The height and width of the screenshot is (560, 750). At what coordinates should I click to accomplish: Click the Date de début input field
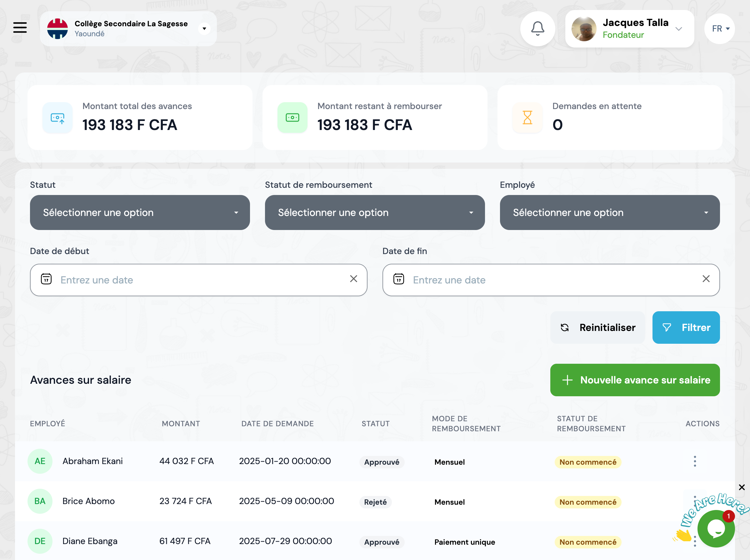[198, 280]
